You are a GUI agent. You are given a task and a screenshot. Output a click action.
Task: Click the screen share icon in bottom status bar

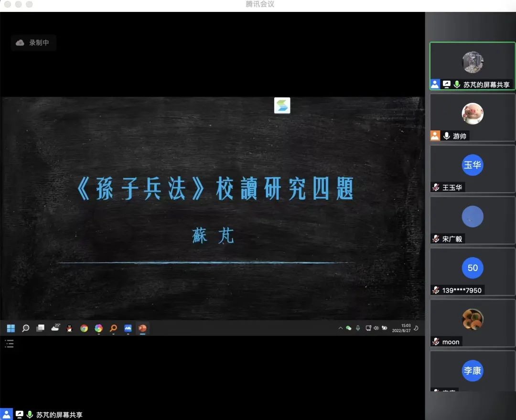(x=19, y=415)
